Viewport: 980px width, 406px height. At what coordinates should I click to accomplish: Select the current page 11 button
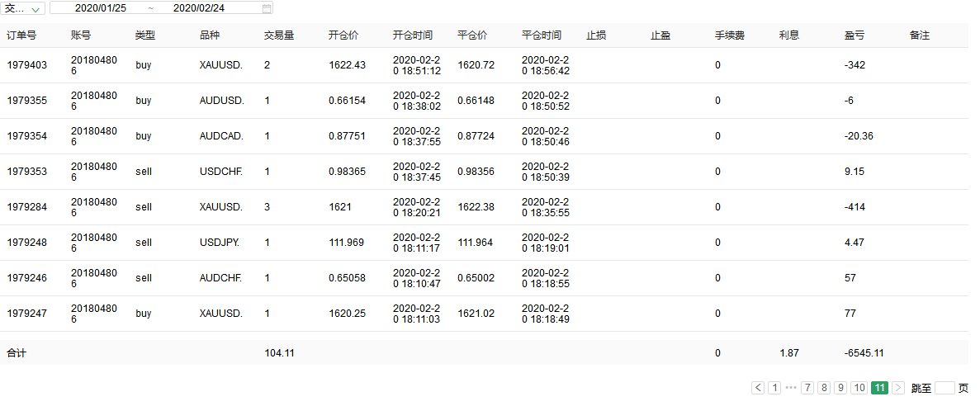point(879,388)
